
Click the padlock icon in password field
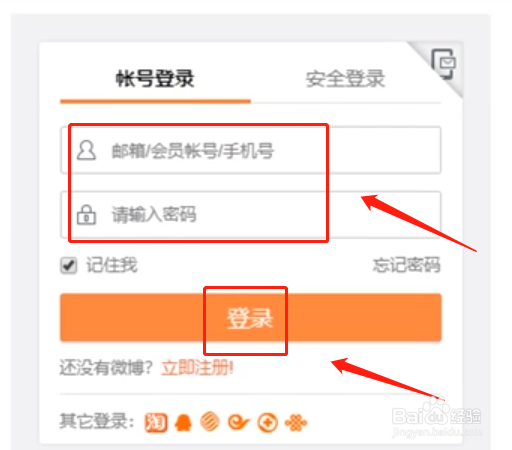86,214
